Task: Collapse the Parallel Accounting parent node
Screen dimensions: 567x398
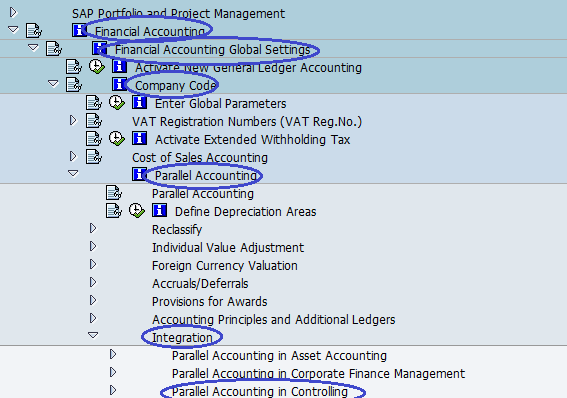Action: click(73, 174)
